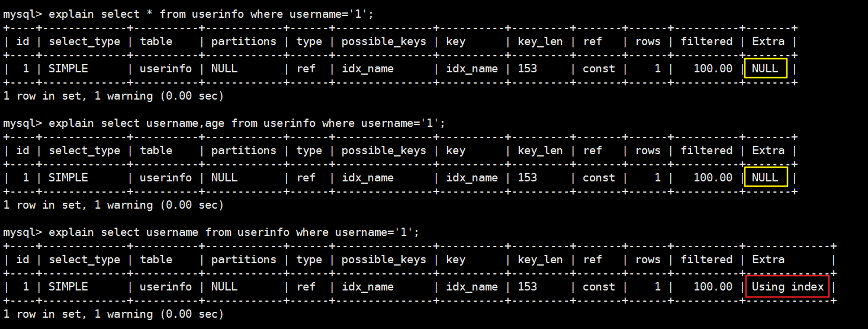Click "Extra" header in the first table
This screenshot has height=329, width=868.
tap(768, 41)
